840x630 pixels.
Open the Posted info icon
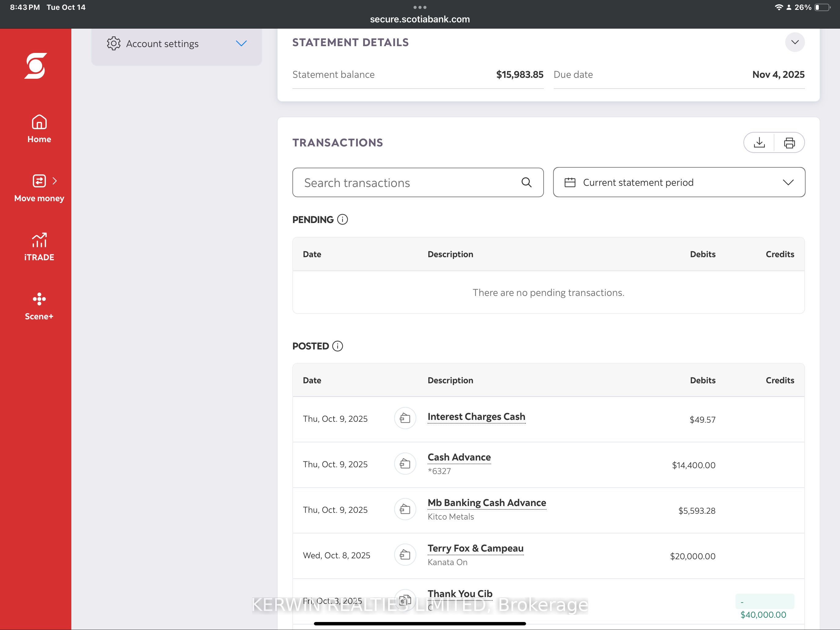tap(337, 346)
